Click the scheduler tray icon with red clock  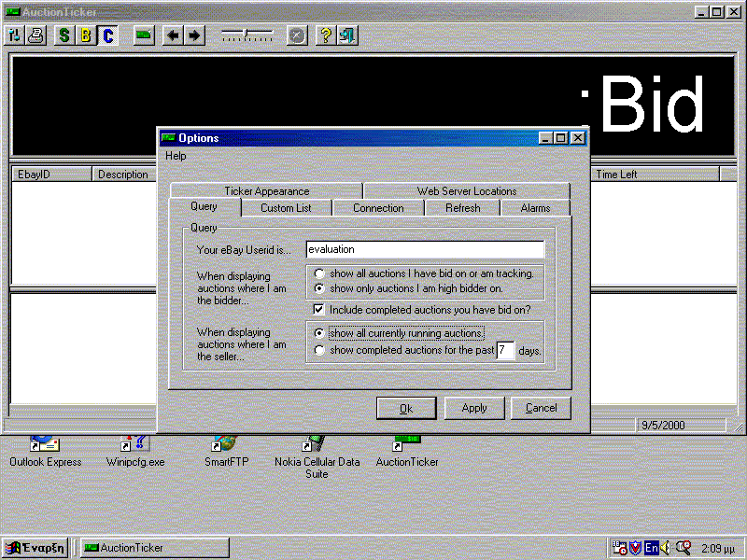click(619, 548)
